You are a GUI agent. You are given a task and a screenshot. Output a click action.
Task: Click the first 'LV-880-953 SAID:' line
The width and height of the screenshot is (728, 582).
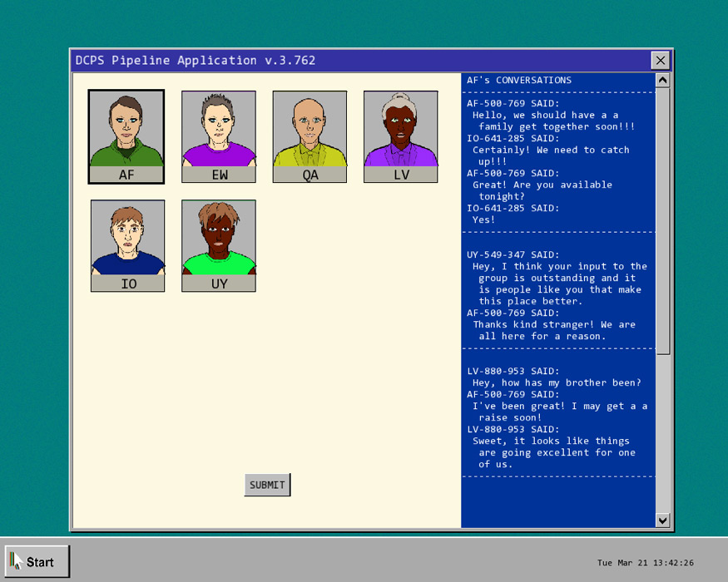[513, 372]
